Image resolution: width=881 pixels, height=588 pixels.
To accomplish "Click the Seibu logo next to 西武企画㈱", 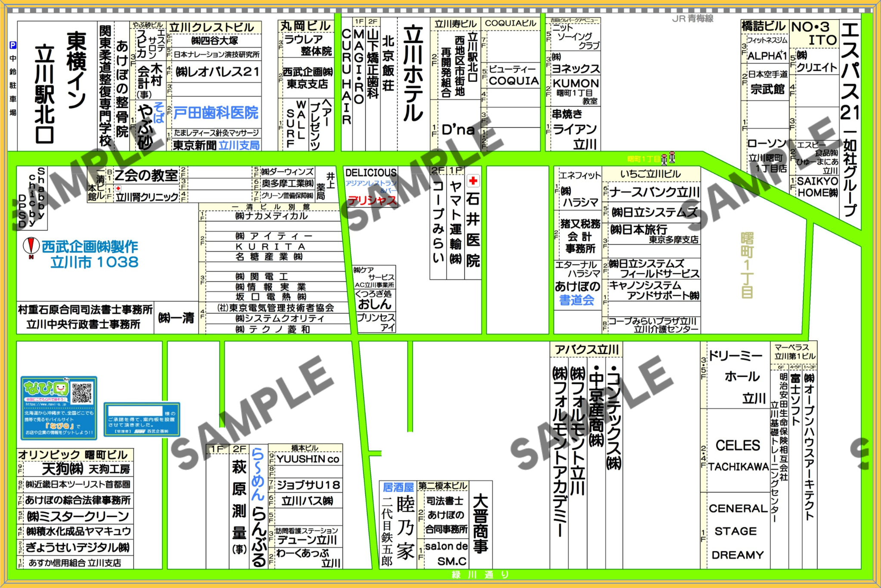I will pyautogui.click(x=140, y=431).
